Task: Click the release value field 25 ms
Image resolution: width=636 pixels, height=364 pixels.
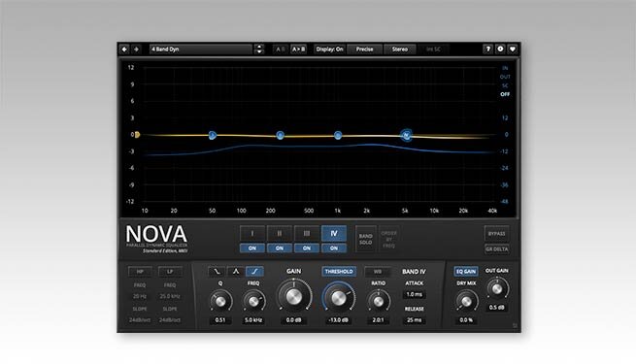Action: pos(415,320)
